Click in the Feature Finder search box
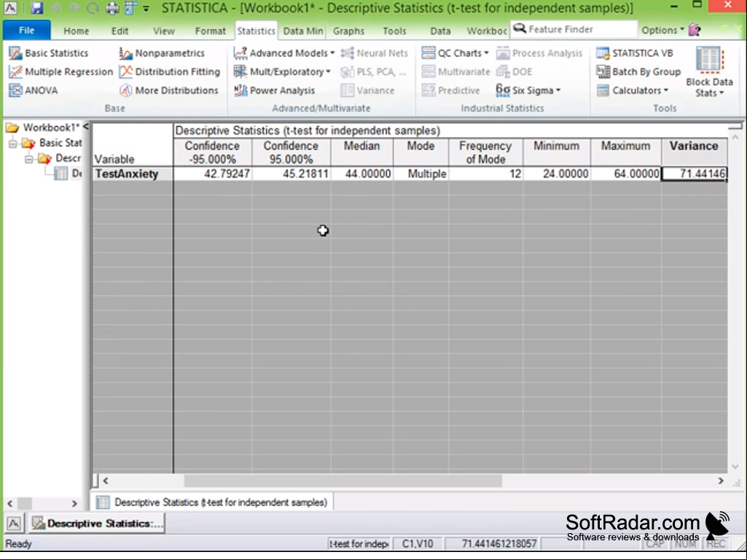This screenshot has width=747, height=560. point(574,30)
